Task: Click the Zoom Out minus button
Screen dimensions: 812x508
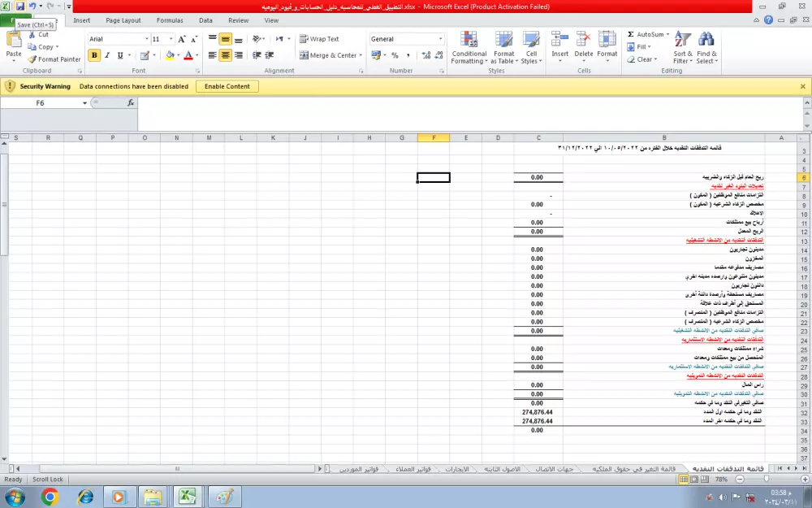Action: [x=740, y=480]
